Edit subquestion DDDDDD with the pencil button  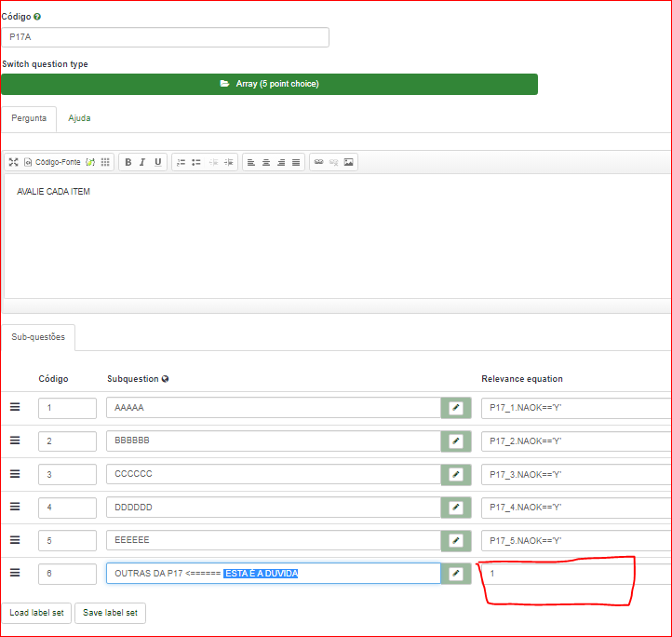(x=456, y=508)
